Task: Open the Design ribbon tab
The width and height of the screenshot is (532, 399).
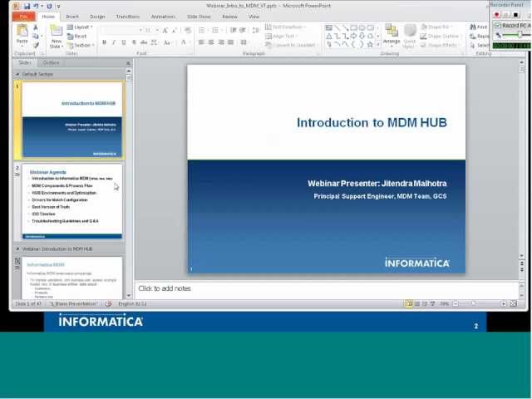Action: tap(97, 17)
